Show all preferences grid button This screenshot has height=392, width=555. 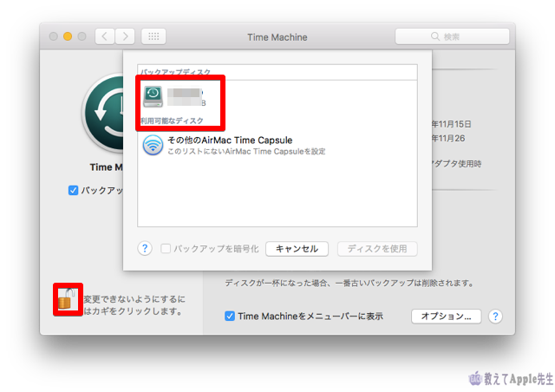tap(153, 36)
